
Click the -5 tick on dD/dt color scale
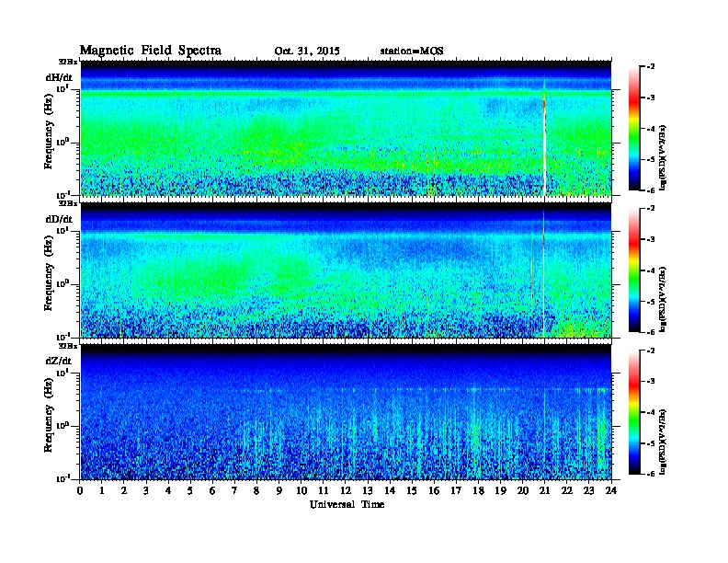pos(651,302)
